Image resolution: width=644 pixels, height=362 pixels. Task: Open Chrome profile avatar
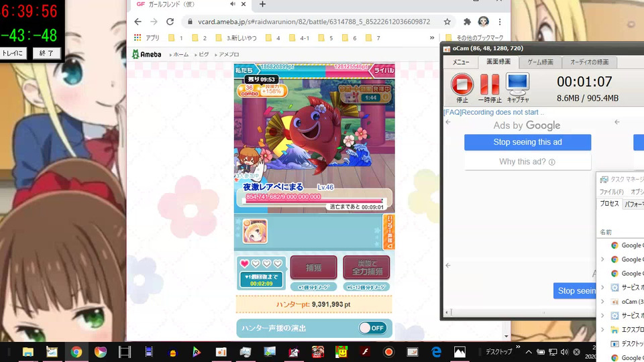coord(484,21)
